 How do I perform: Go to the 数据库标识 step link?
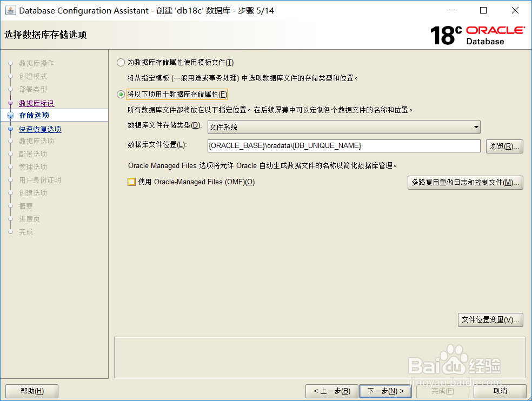(x=37, y=103)
